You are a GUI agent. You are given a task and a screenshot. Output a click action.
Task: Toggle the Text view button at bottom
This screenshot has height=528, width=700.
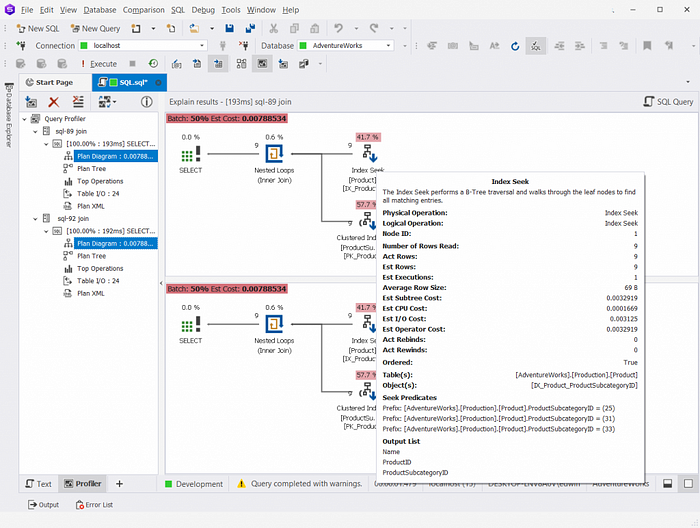pyautogui.click(x=38, y=484)
